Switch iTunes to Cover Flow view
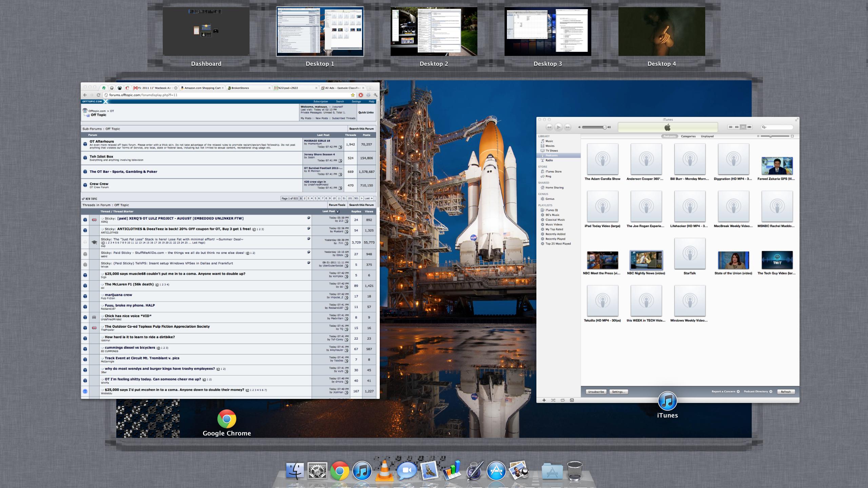Screen dimensions: 868x488 coord(749,127)
